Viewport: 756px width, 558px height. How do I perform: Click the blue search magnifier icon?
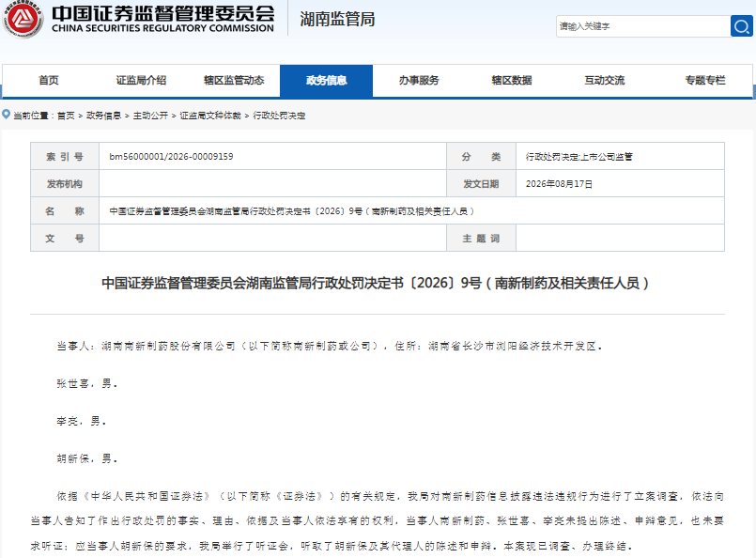(742, 26)
